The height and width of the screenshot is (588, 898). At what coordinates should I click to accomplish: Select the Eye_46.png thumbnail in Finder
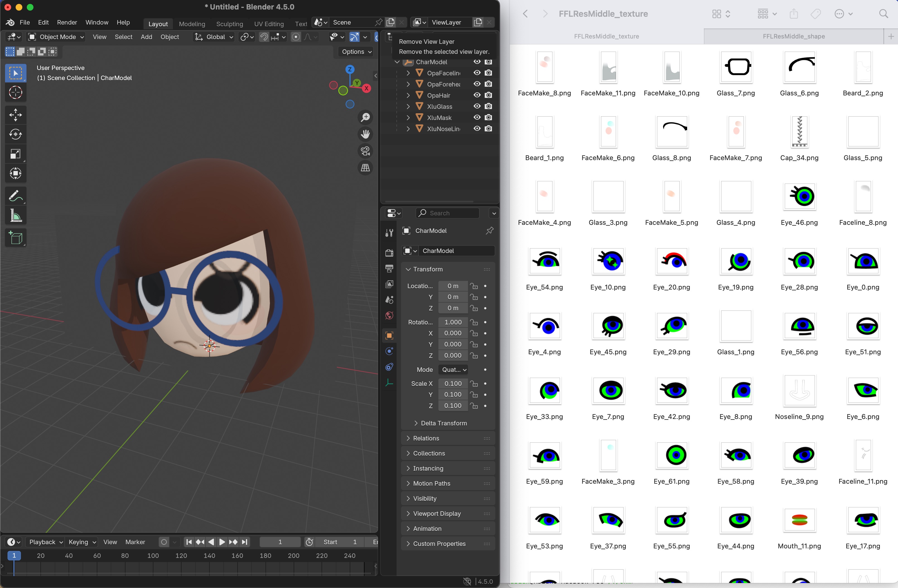point(799,196)
